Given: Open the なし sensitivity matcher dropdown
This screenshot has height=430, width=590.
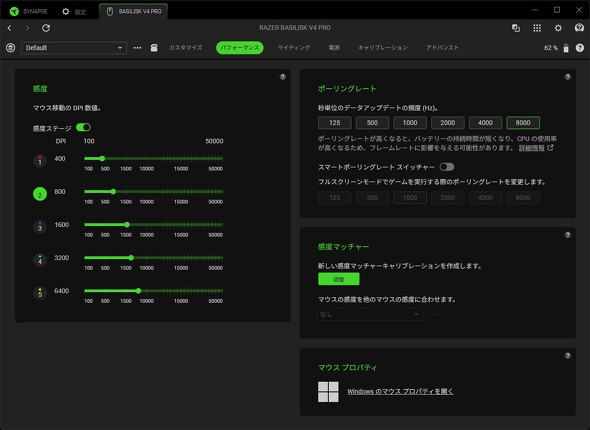Looking at the screenshot, I should (370, 314).
